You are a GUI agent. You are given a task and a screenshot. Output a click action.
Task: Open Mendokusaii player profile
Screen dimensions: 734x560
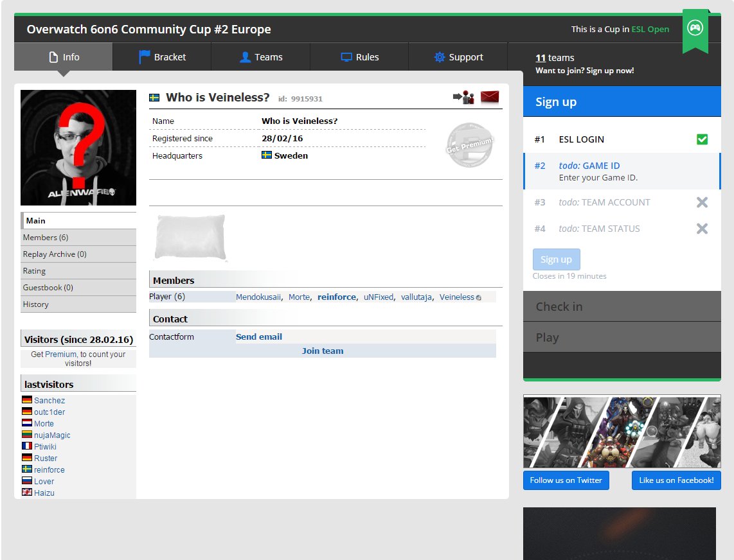258,297
